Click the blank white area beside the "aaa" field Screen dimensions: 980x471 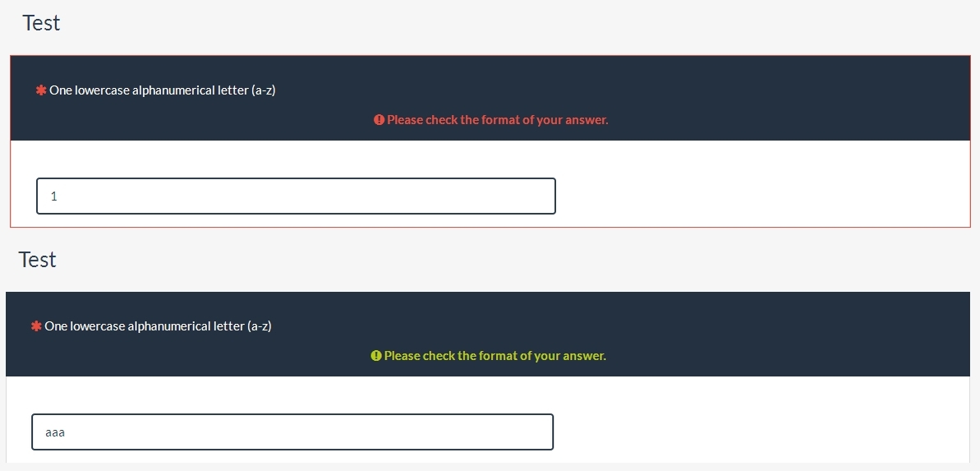[x=756, y=432]
